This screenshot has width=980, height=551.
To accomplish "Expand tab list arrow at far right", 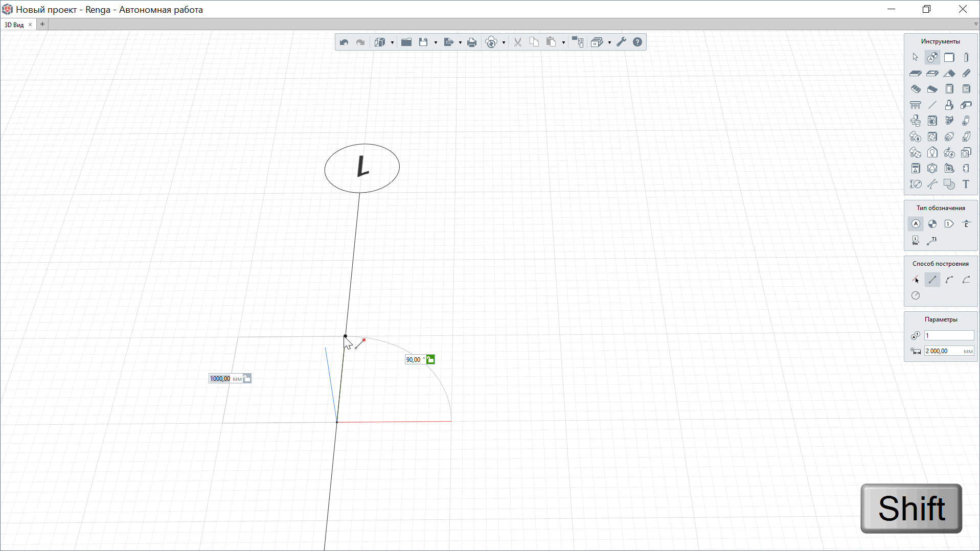I will coord(975,24).
